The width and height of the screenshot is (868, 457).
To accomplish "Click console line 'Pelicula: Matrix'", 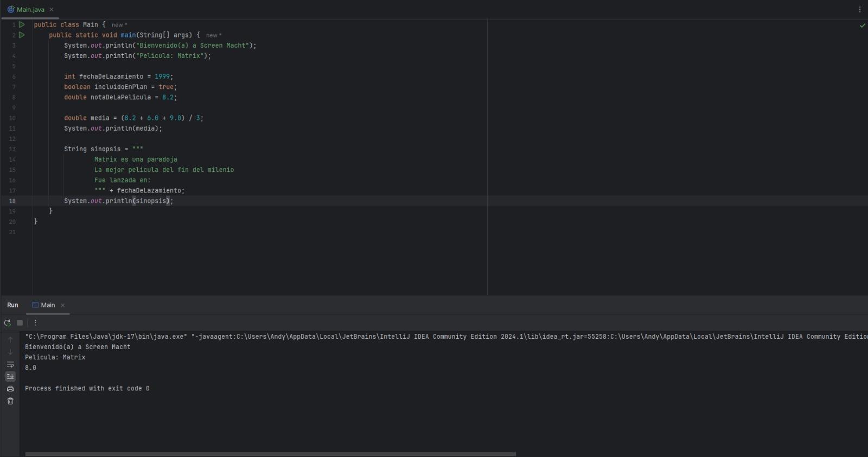I will click(55, 357).
